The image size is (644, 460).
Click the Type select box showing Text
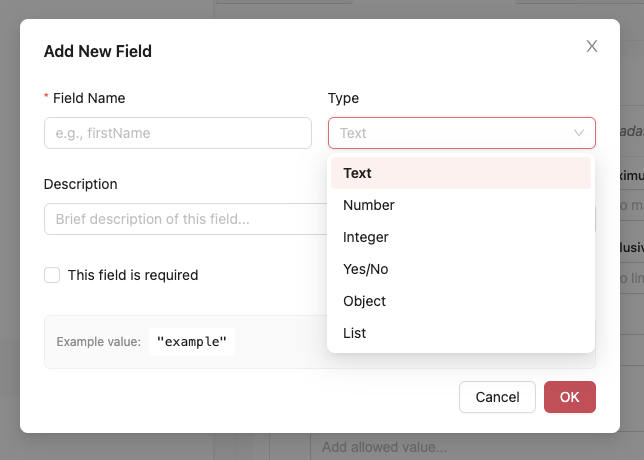[x=450, y=133]
